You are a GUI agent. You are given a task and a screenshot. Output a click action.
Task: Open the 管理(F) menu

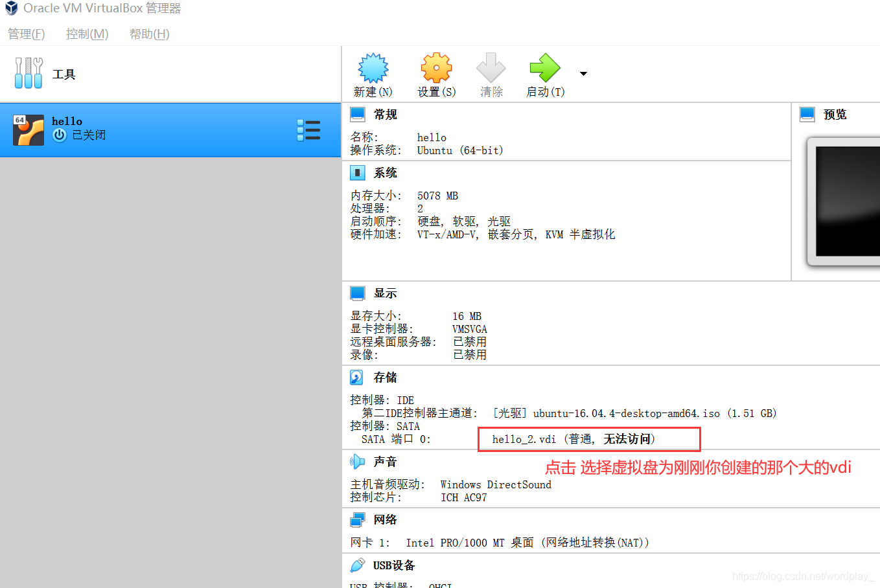(x=27, y=34)
